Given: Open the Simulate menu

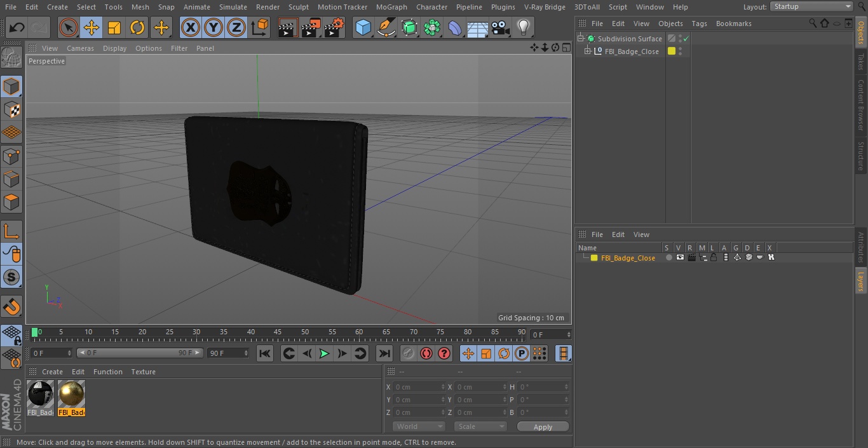Looking at the screenshot, I should 233,7.
